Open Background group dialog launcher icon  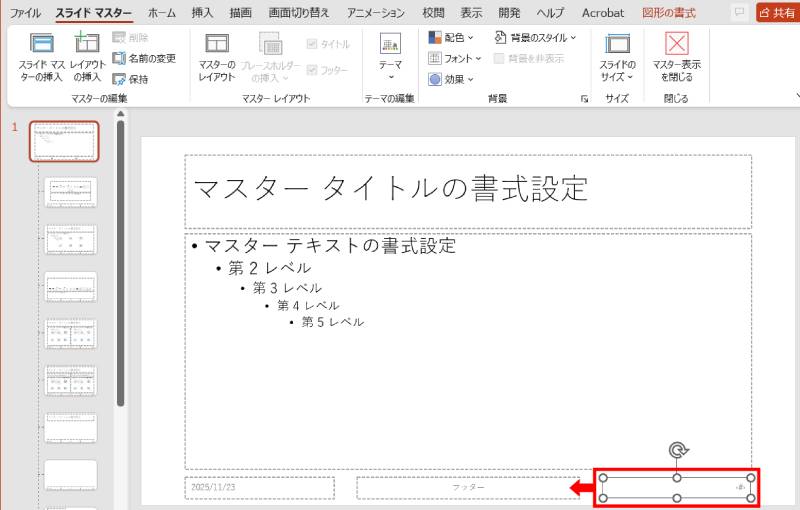[584, 99]
